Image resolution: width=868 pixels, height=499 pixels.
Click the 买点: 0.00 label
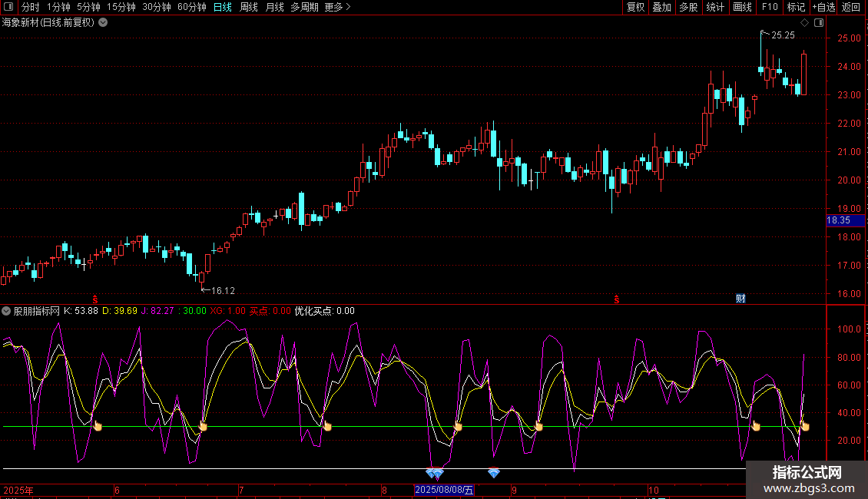tap(270, 311)
